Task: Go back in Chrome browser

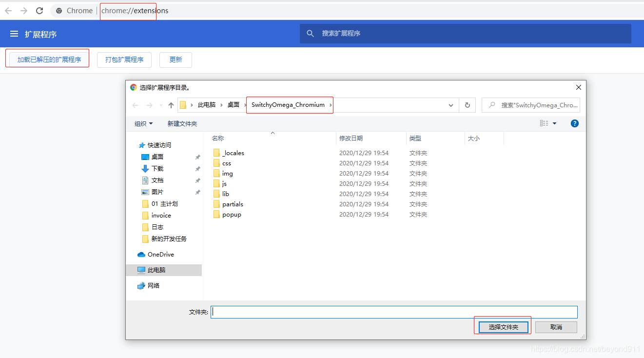Action: (x=8, y=11)
